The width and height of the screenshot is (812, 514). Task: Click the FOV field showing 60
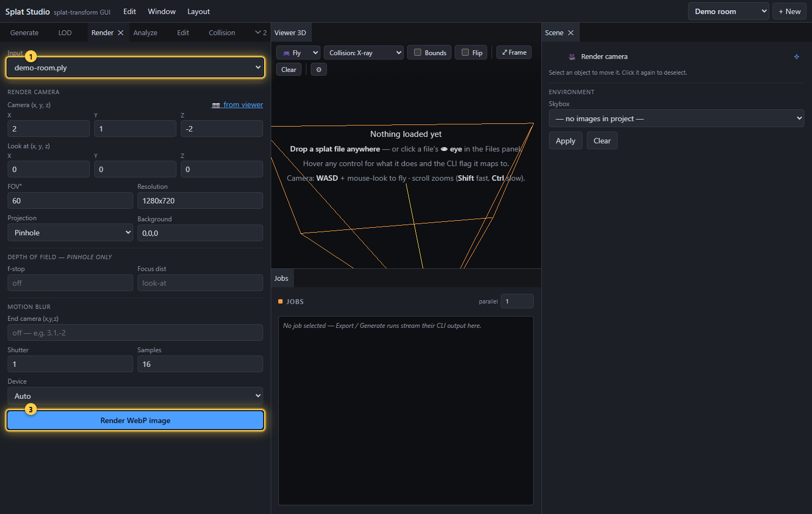(x=70, y=201)
